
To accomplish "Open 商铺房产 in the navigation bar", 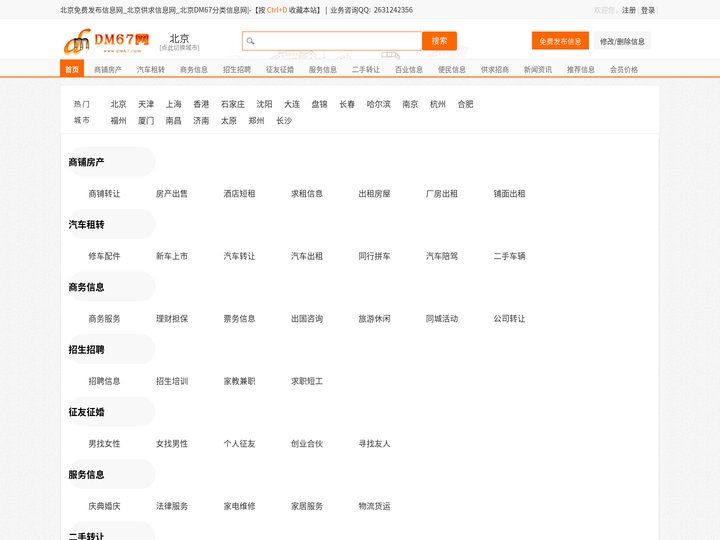I will pyautogui.click(x=108, y=69).
